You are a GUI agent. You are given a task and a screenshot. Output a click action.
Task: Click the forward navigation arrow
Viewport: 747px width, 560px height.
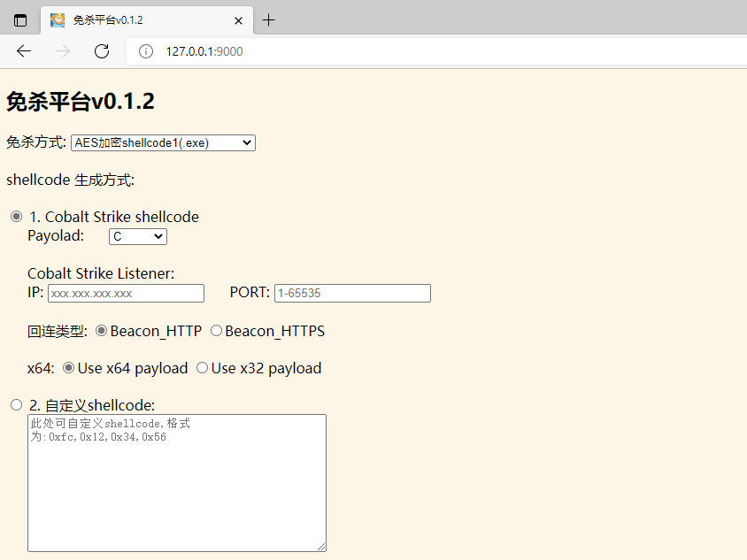[x=63, y=51]
